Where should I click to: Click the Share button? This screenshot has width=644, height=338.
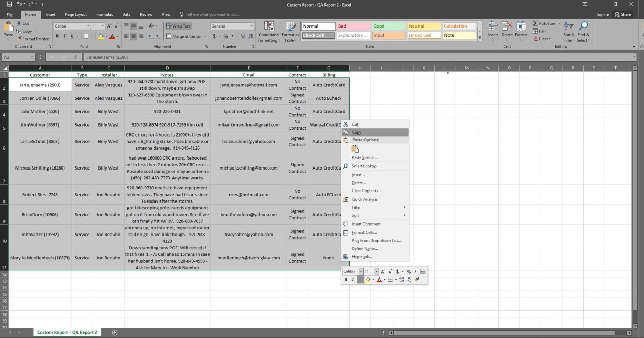click(623, 14)
